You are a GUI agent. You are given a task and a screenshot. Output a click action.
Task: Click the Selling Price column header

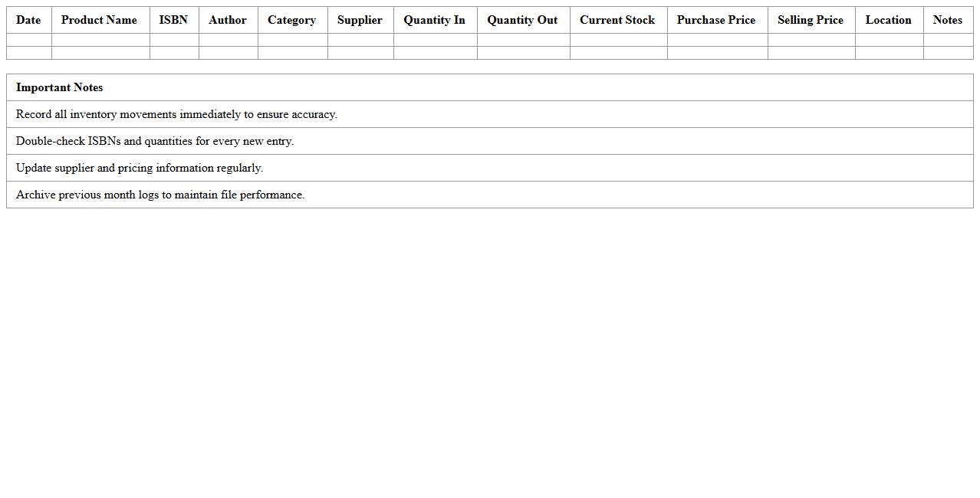point(811,20)
